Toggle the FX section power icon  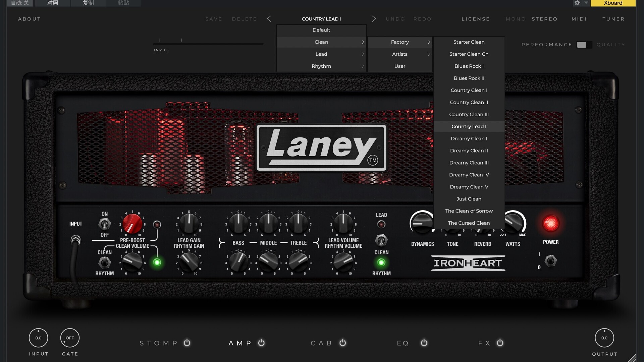click(x=500, y=343)
